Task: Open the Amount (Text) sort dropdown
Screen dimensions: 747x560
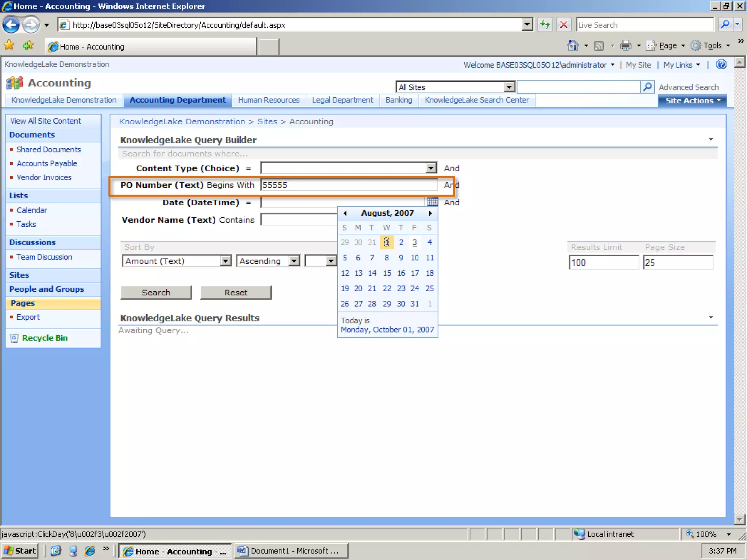Action: 226,261
